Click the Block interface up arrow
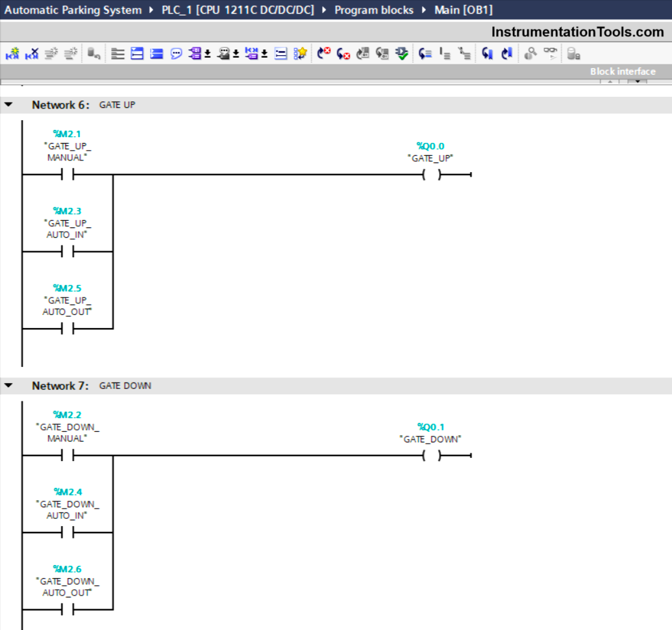This screenshot has width=672, height=630. (610, 81)
